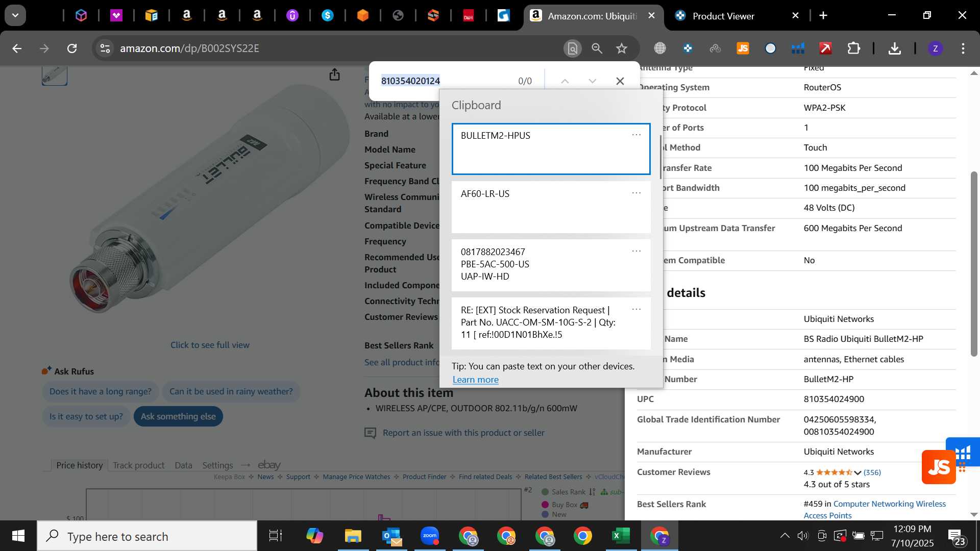The image size is (980, 551).
Task: Open See all product info link
Action: [x=402, y=362]
